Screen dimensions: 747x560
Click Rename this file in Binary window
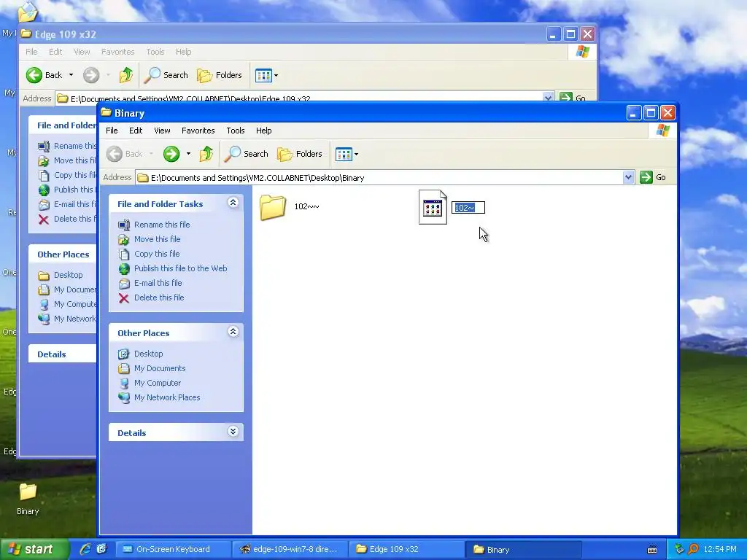pyautogui.click(x=162, y=225)
